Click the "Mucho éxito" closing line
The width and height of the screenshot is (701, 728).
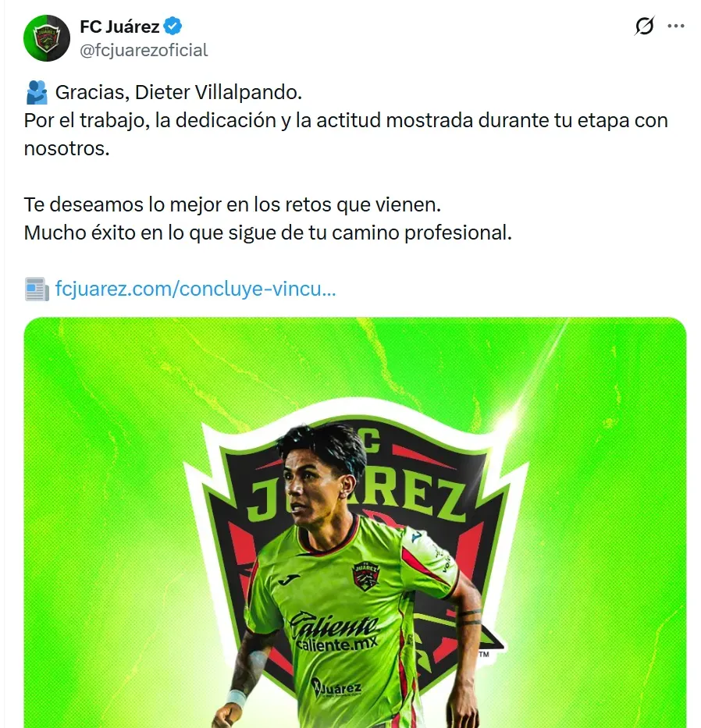pos(268,233)
